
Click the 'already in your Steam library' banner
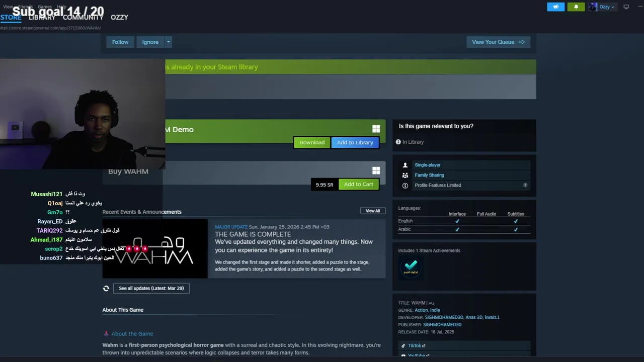coord(351,67)
